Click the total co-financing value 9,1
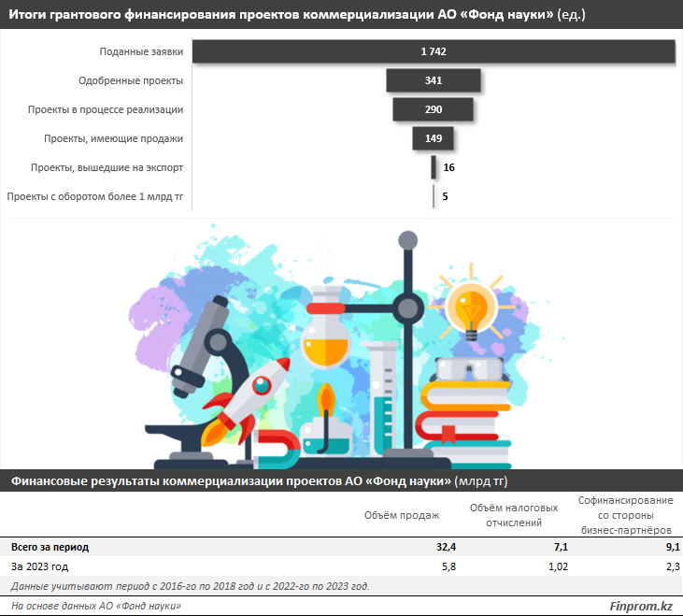This screenshot has width=683, height=616. click(673, 547)
